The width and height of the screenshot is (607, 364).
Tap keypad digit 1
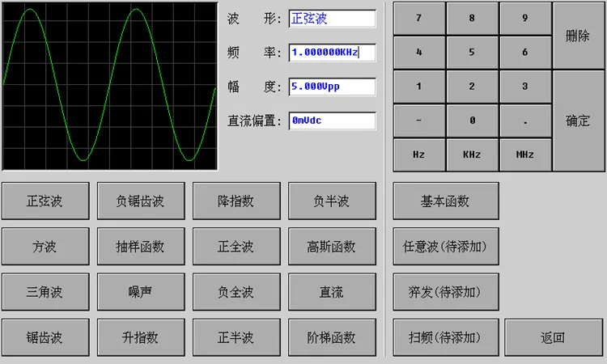coord(419,87)
